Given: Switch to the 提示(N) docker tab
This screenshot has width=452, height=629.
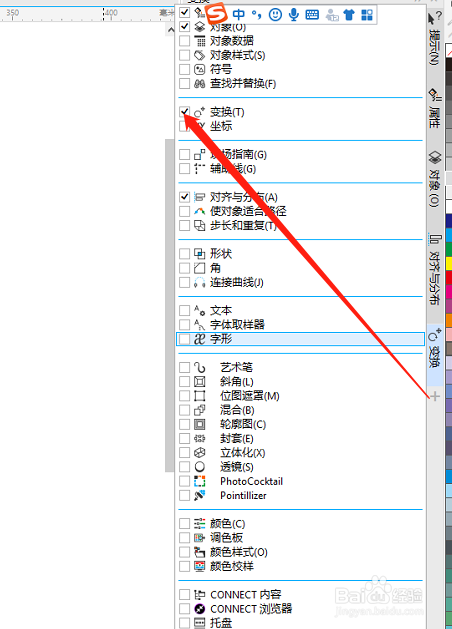Looking at the screenshot, I should (x=434, y=38).
